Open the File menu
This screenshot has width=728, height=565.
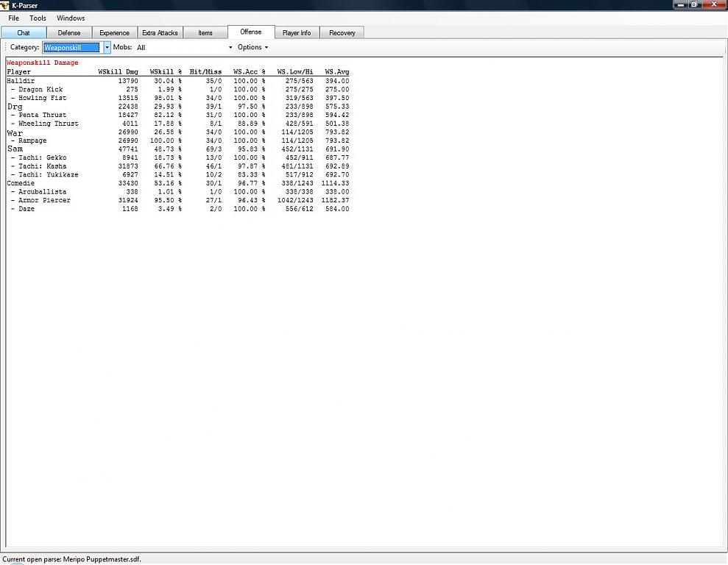tap(13, 18)
